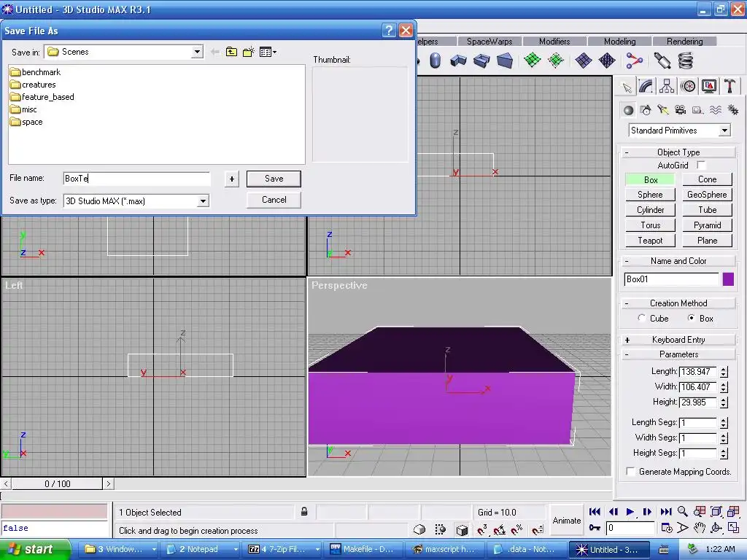Play the animation
747x560 pixels.
tap(630, 512)
